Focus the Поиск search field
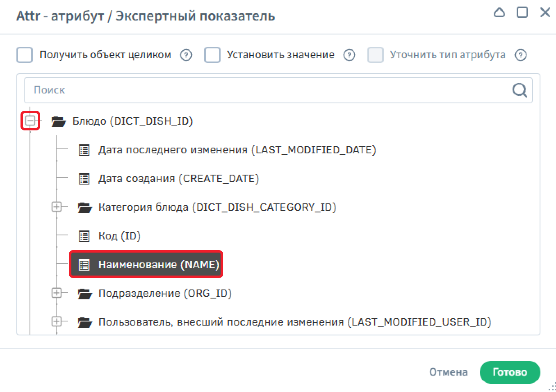Image resolution: width=556 pixels, height=392 pixels. tap(267, 90)
